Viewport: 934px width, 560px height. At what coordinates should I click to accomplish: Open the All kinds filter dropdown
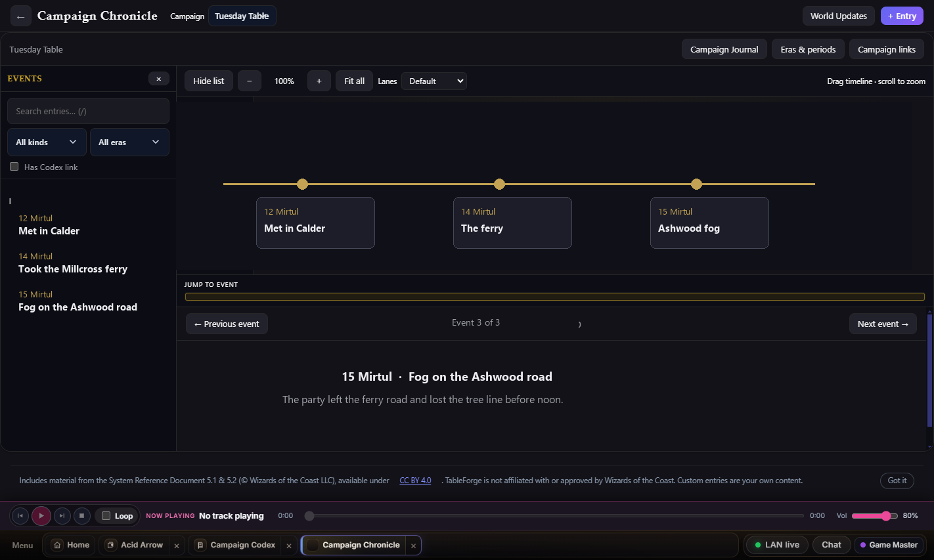click(47, 142)
